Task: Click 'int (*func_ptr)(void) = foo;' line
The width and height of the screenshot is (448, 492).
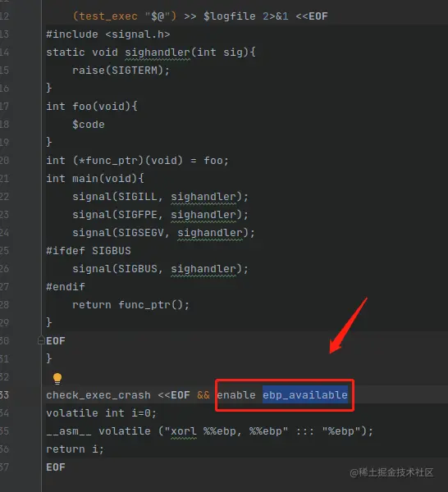Action: pyautogui.click(x=138, y=161)
